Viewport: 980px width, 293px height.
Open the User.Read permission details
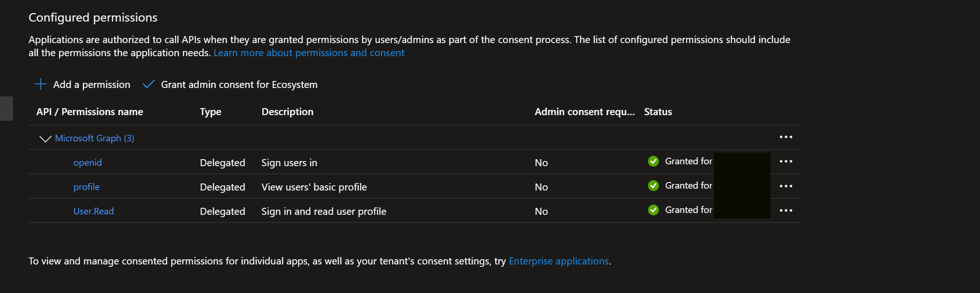(x=94, y=212)
